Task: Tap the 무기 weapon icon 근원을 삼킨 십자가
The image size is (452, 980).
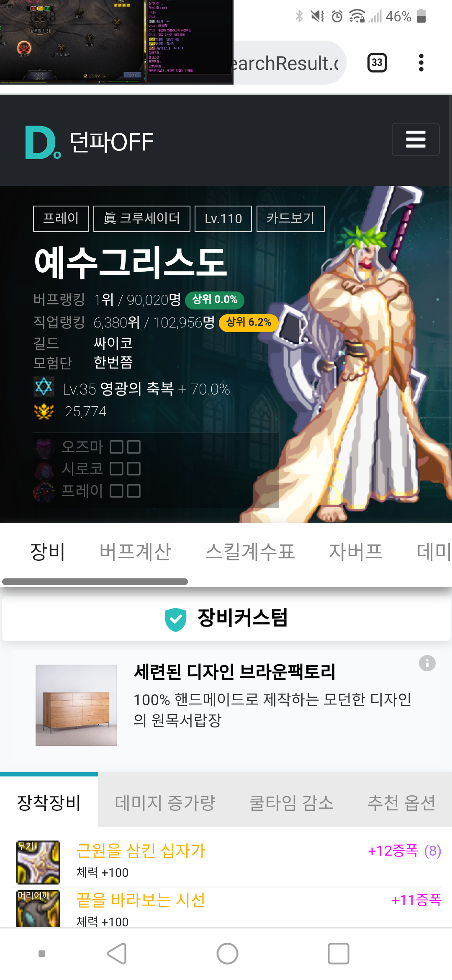Action: click(x=38, y=862)
